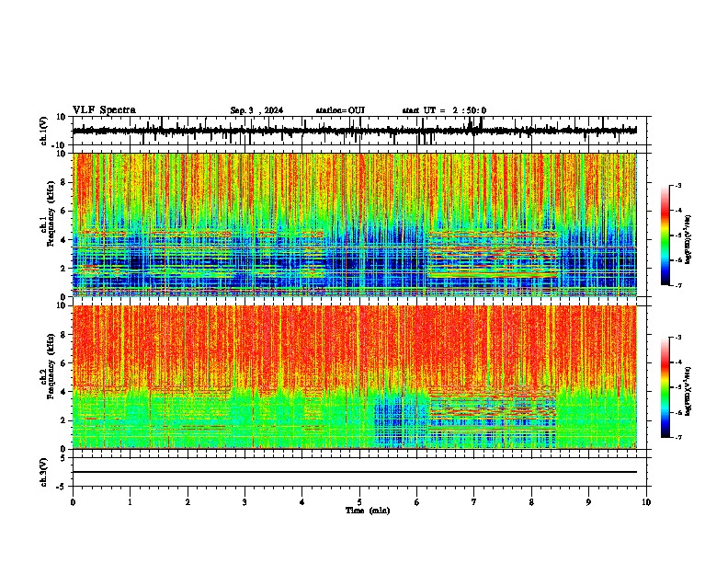Click the flat ch.3 voltage line
728x563 pixels.
[x=354, y=472]
